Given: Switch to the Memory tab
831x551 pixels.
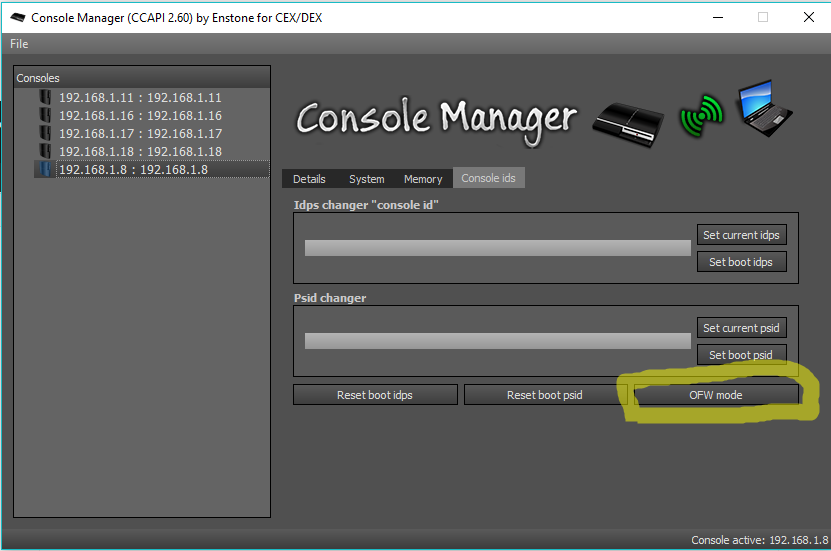Looking at the screenshot, I should tap(423, 179).
